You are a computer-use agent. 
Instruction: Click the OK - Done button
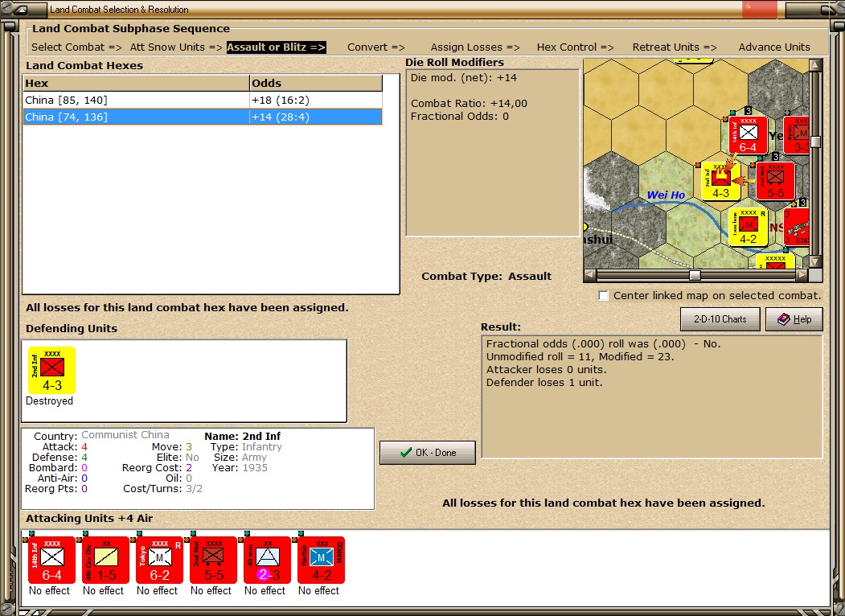tap(428, 453)
